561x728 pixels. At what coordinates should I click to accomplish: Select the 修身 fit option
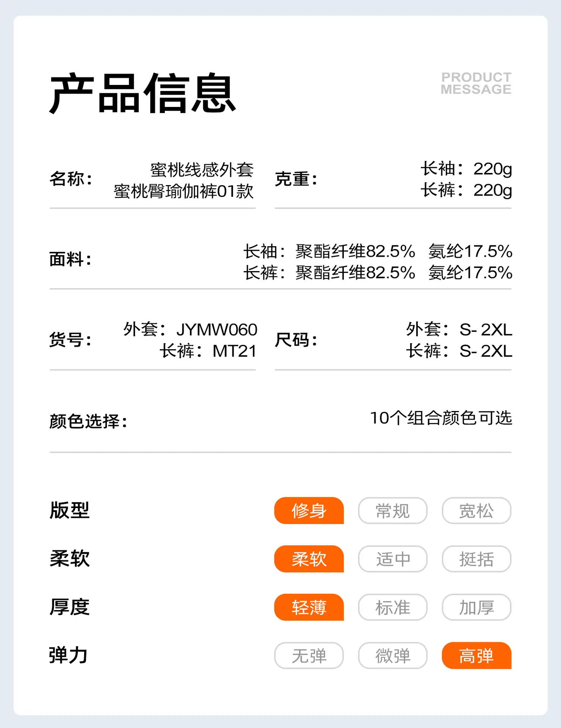click(x=309, y=511)
